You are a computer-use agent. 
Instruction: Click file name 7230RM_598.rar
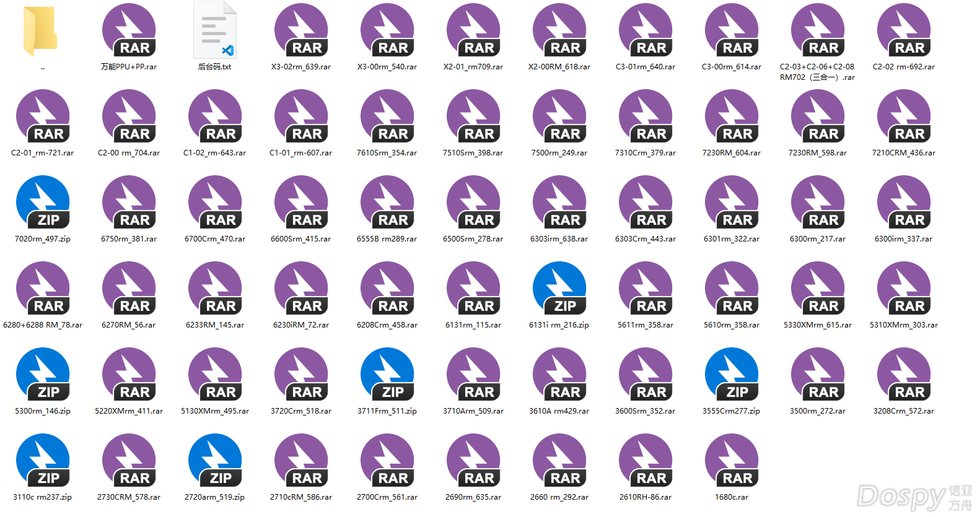point(818,153)
